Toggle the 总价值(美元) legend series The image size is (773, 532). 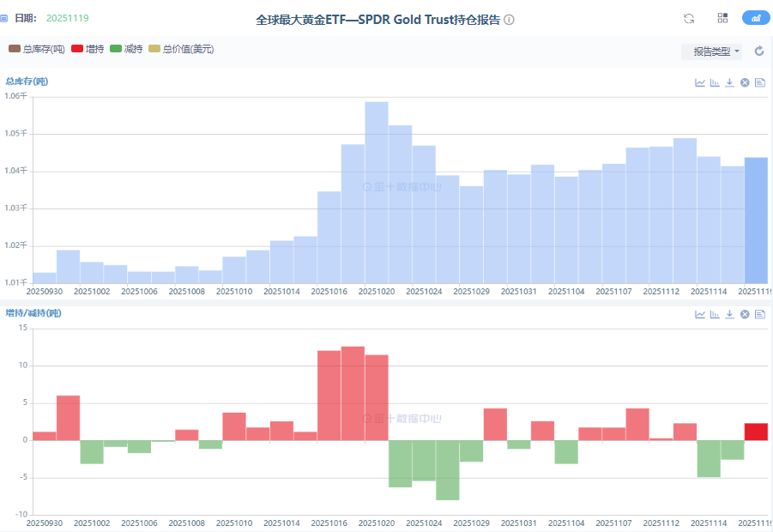(x=181, y=49)
